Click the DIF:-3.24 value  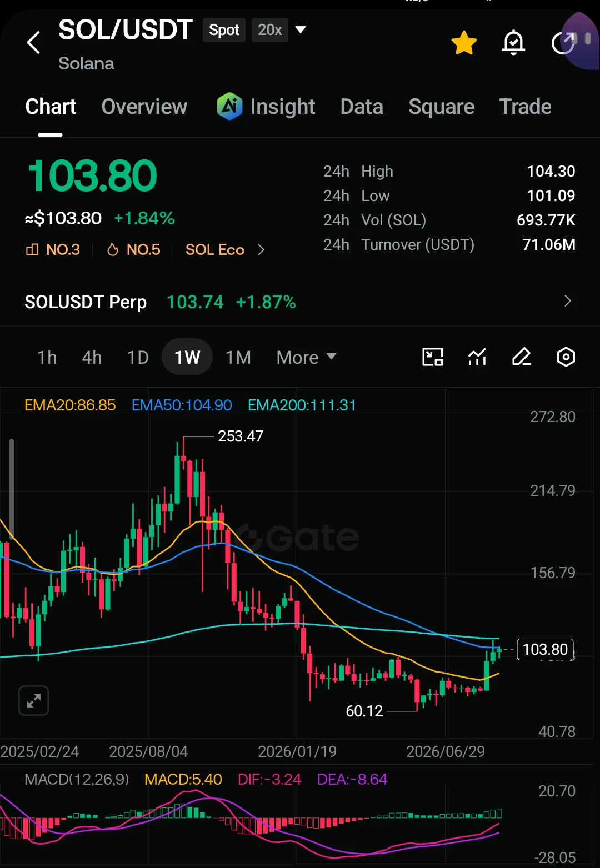click(269, 779)
